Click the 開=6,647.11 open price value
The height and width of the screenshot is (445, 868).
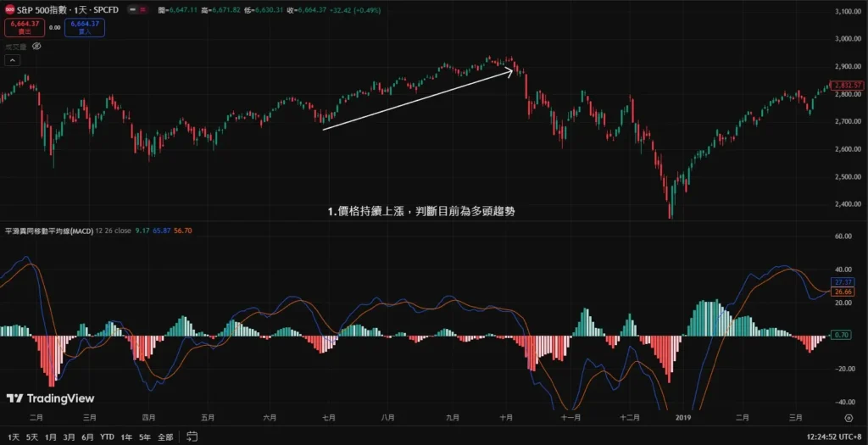click(x=178, y=10)
